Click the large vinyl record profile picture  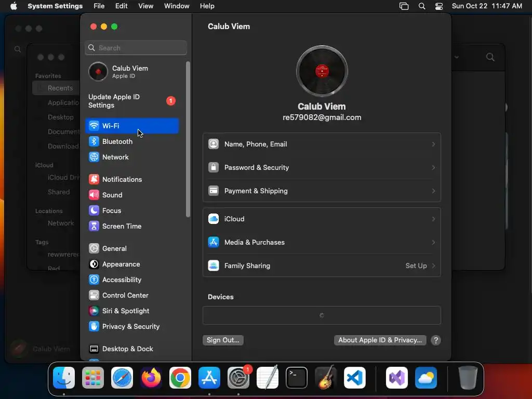[322, 71]
